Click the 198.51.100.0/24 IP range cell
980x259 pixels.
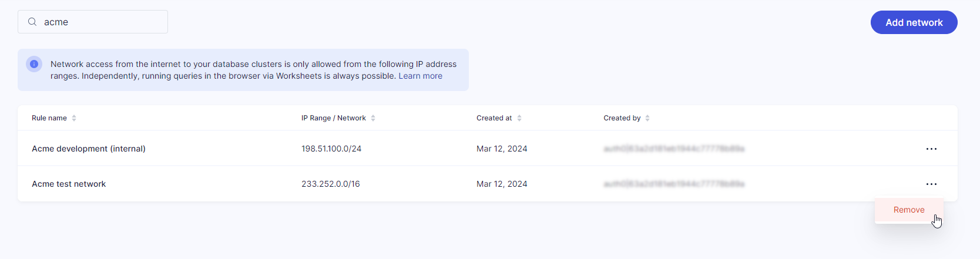click(x=331, y=149)
